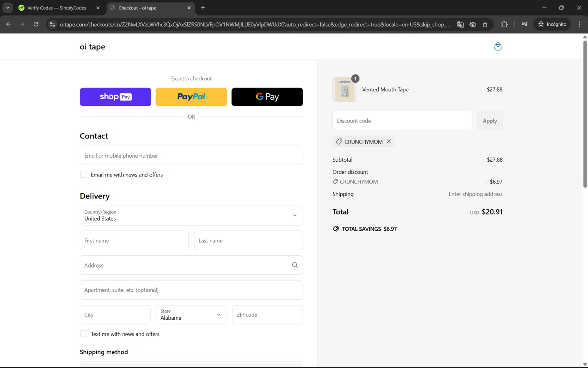The image size is (588, 368).
Task: Go back to the previous page
Action: tap(8, 24)
